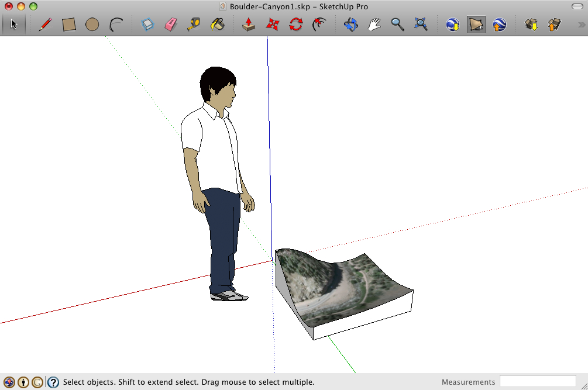
Task: Toggle the terrain button
Action: (x=476, y=25)
